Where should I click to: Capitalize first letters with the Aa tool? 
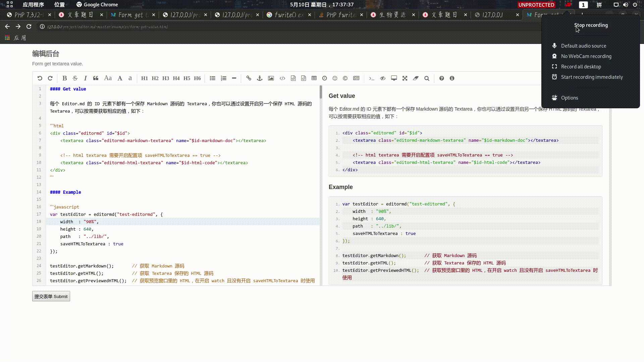pyautogui.click(x=108, y=78)
